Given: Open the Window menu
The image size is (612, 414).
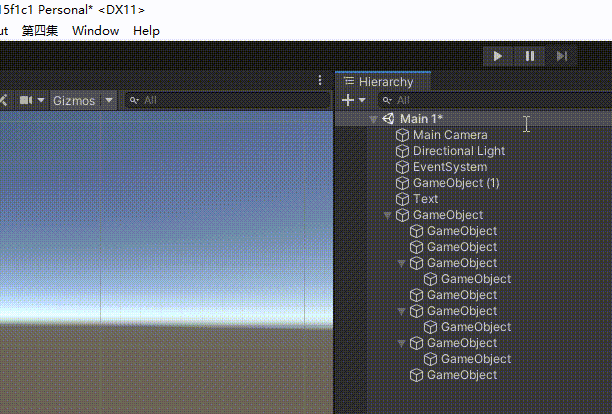Looking at the screenshot, I should 96,30.
